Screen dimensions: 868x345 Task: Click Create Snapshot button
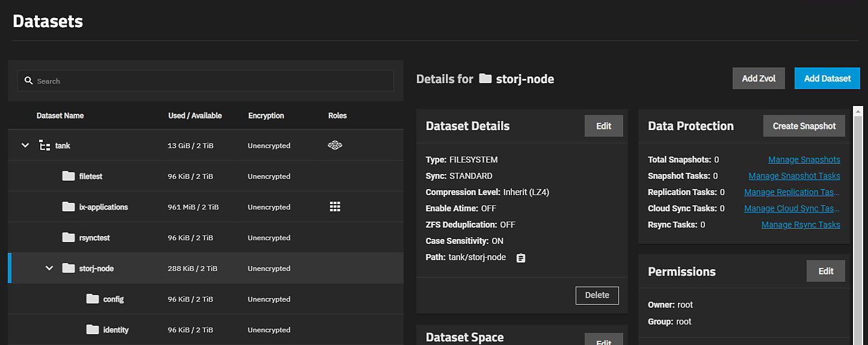click(x=804, y=126)
